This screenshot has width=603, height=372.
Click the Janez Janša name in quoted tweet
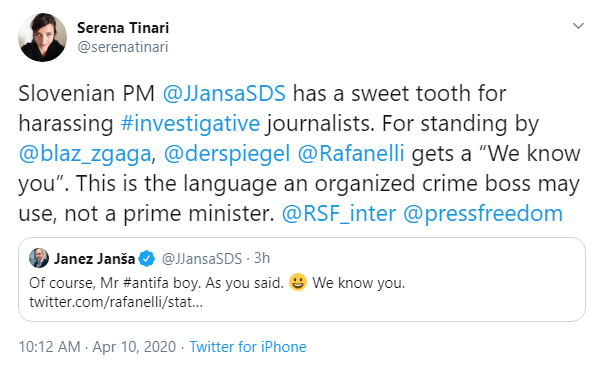94,259
